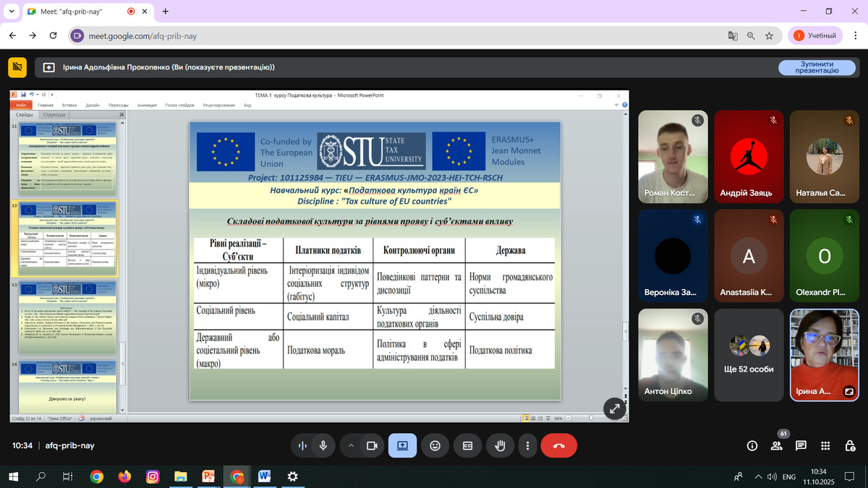Click the "Зупинити презентацію" button
Image resolution: width=868 pixels, height=488 pixels.
pyautogui.click(x=816, y=67)
